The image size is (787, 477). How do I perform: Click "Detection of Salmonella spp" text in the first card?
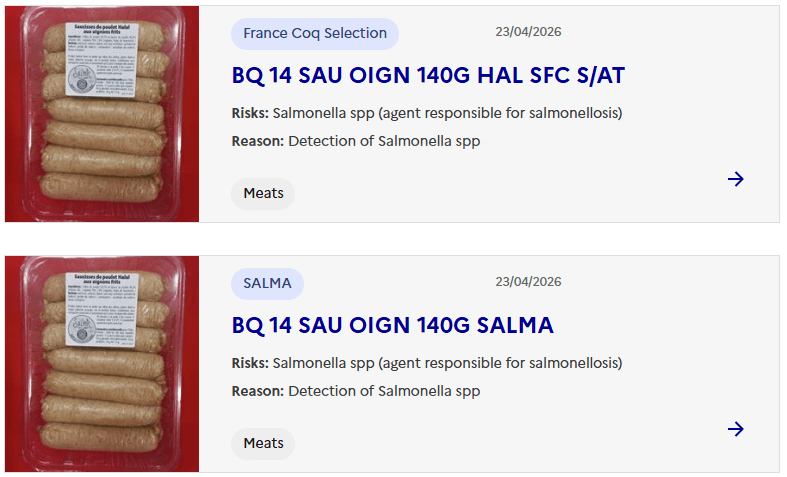coord(384,141)
